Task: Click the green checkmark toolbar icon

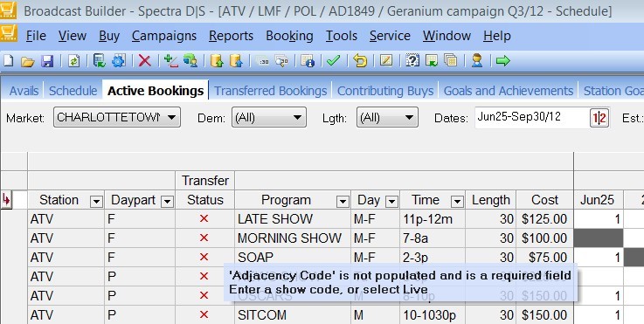Action: (333, 61)
